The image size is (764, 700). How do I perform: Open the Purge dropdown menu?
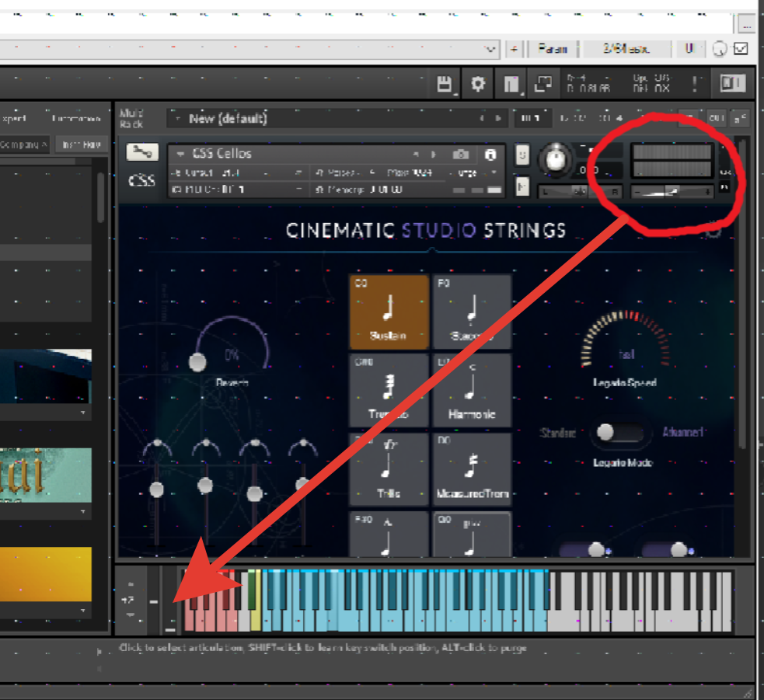(x=494, y=172)
